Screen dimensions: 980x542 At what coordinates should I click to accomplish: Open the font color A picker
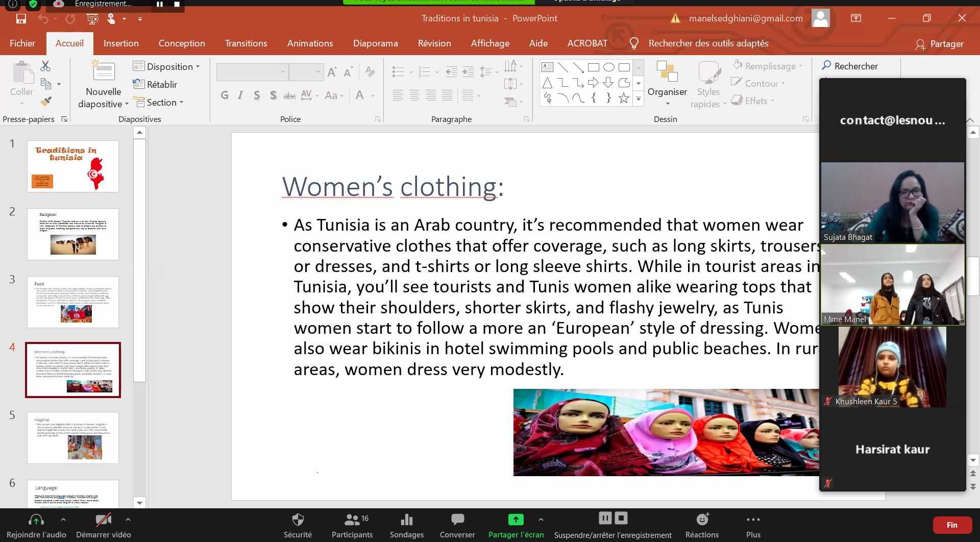click(360, 95)
